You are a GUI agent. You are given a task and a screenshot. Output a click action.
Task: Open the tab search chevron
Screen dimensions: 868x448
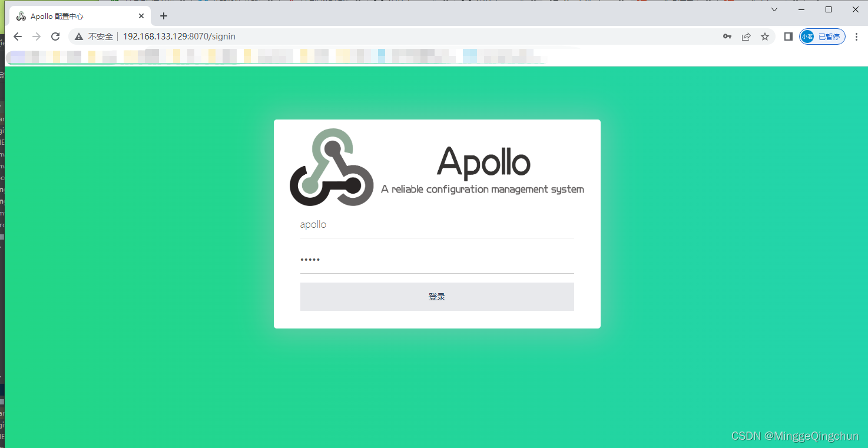(x=774, y=9)
